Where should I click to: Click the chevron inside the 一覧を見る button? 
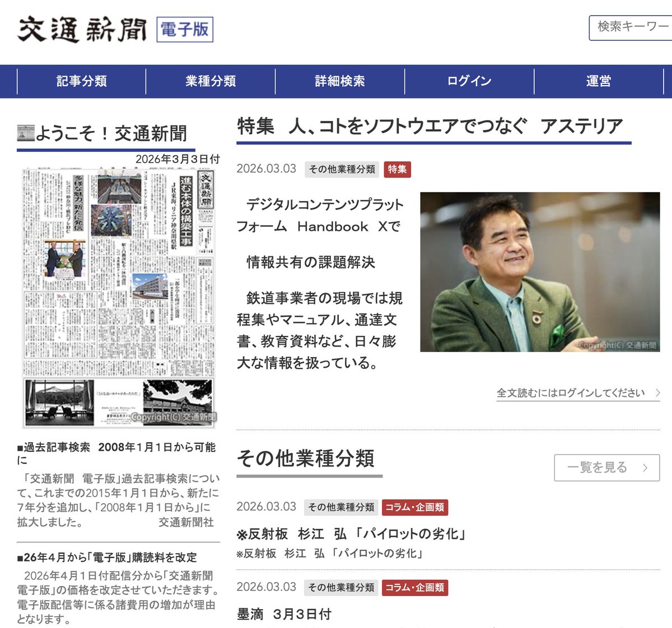[645, 467]
